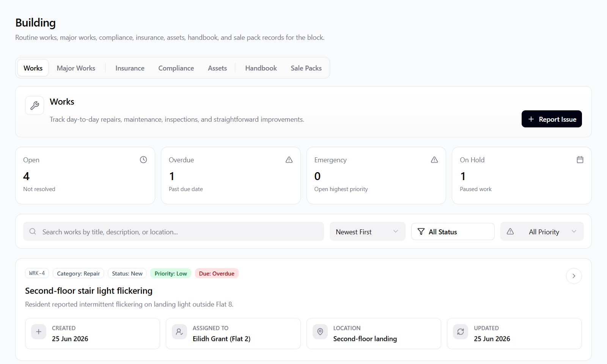Screen dimensions: 607x364
Task: Click the warning icon in All Priority filter
Action: [x=510, y=231]
